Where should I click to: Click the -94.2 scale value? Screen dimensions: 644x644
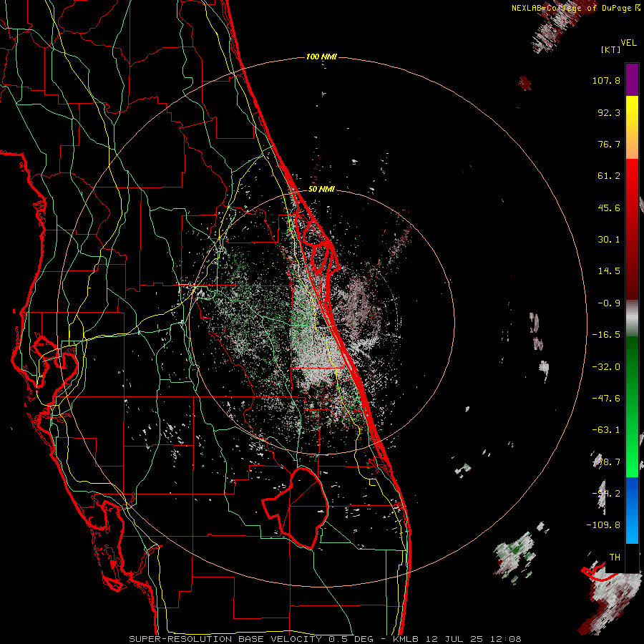pyautogui.click(x=606, y=494)
